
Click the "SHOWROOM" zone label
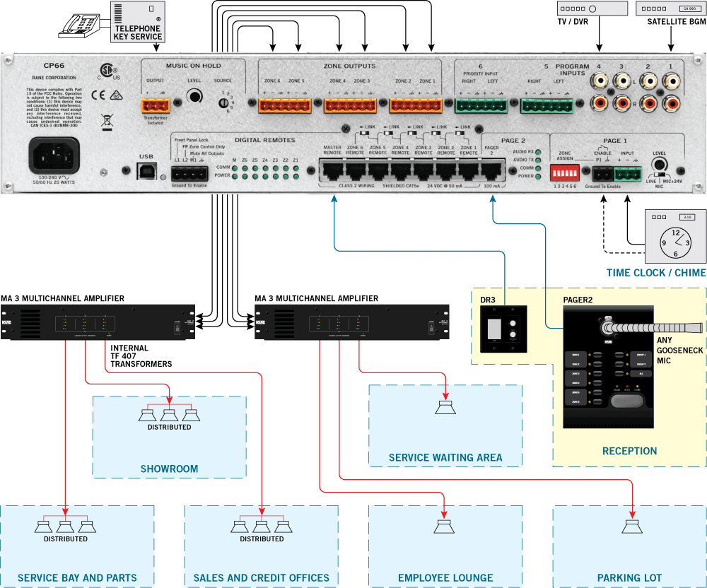pyautogui.click(x=169, y=469)
